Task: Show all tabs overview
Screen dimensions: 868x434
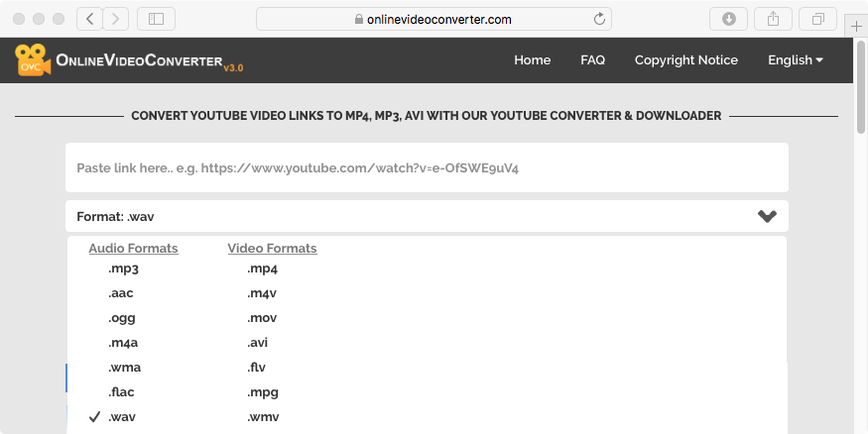Action: point(818,19)
